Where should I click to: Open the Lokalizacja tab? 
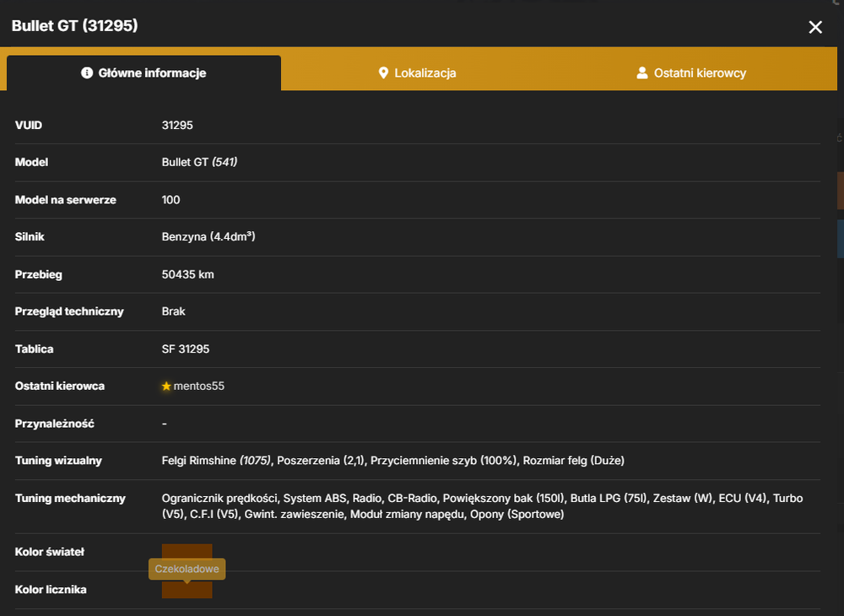[417, 73]
